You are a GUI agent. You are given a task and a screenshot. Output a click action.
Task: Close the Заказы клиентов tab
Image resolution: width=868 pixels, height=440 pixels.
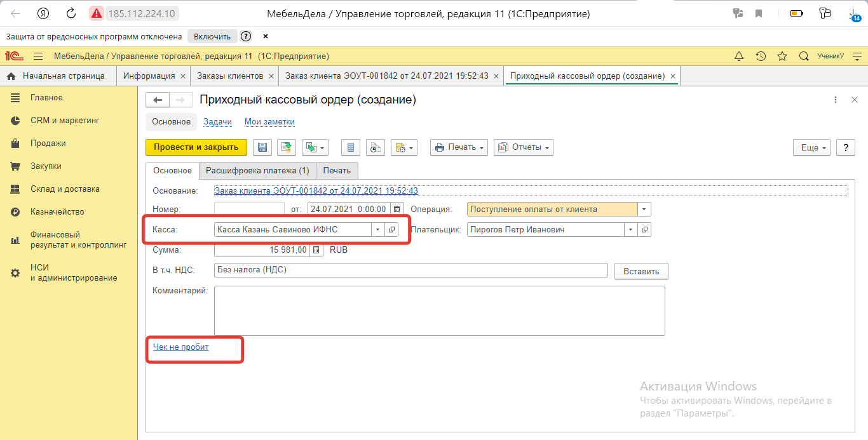coord(271,76)
